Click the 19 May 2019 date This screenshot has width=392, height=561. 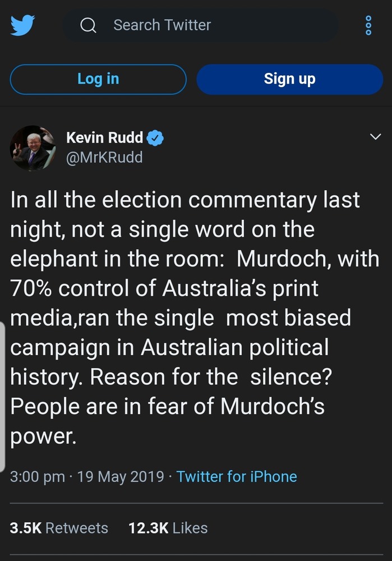(121, 477)
